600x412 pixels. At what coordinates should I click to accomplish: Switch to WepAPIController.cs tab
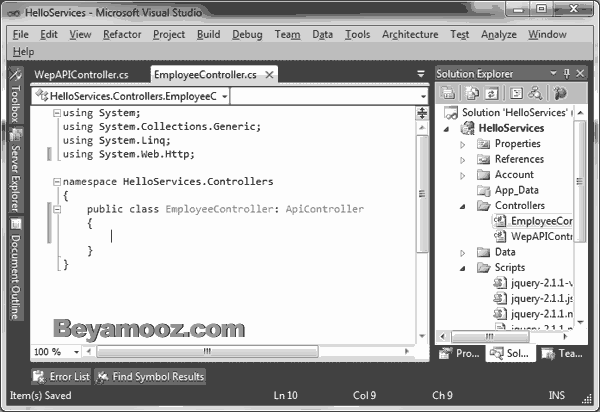(x=81, y=75)
